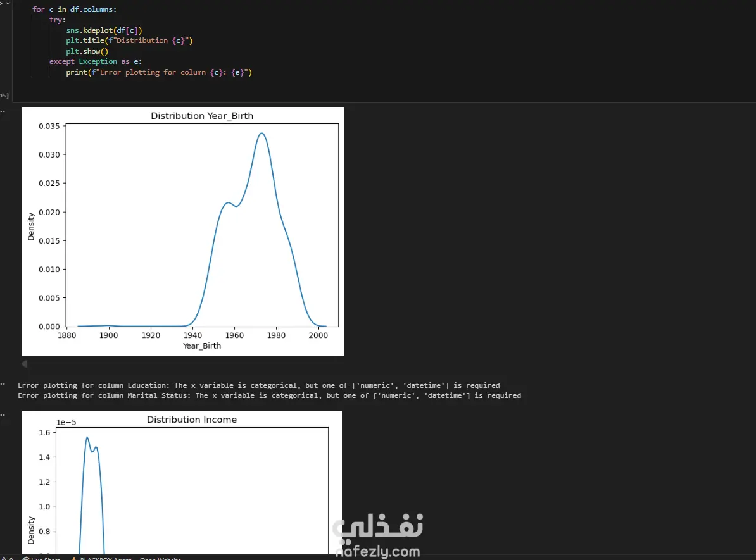Click the Marital_Status column error message

[x=269, y=395]
